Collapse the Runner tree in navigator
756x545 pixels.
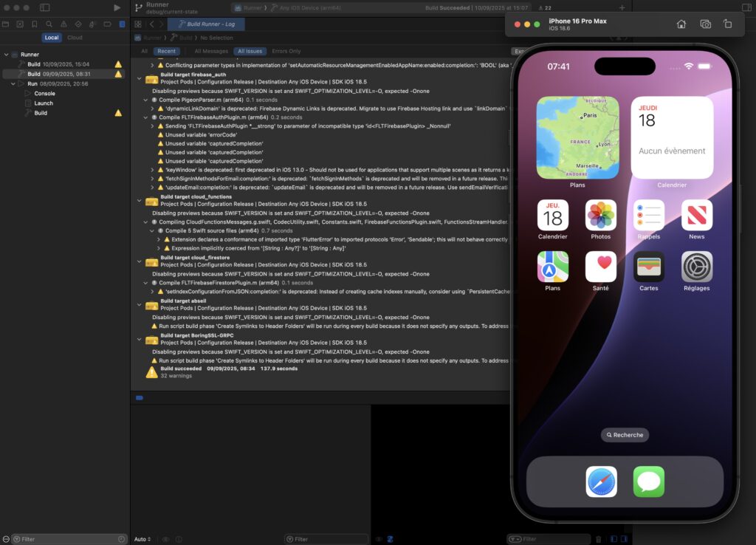point(7,55)
